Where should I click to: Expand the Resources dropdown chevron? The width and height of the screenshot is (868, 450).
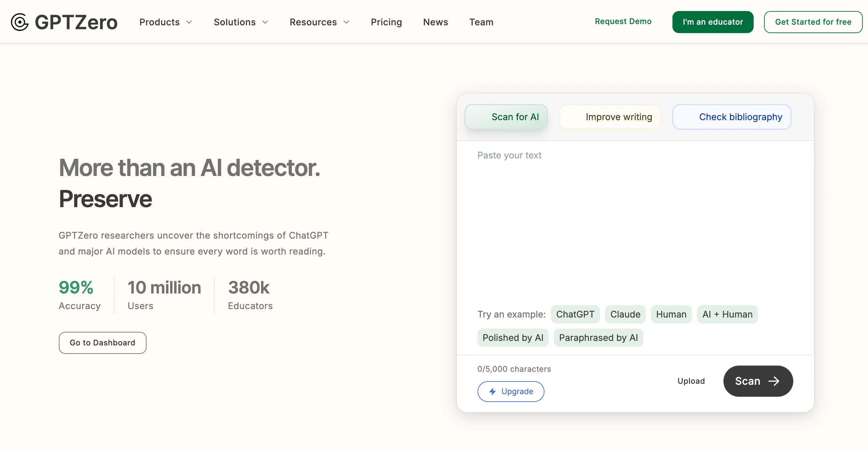346,22
